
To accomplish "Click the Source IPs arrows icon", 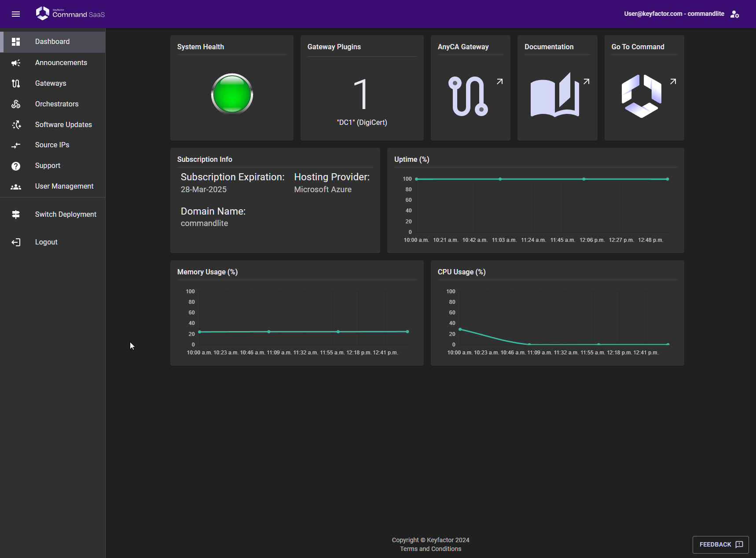I will tap(16, 145).
